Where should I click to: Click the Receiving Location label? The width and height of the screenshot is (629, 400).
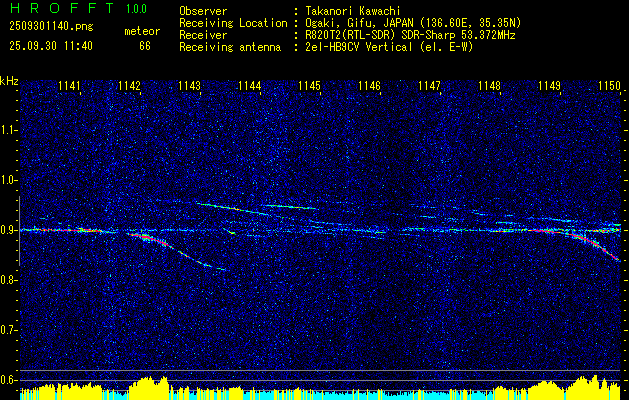[x=233, y=23]
